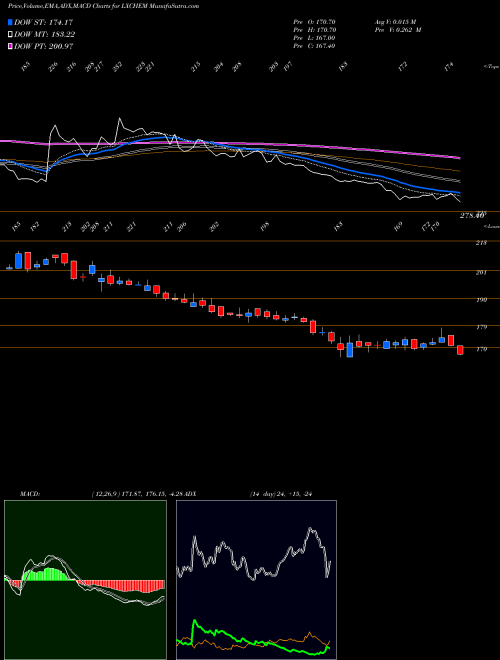
Task: Click the 278.40 price label
Action: coord(471,216)
